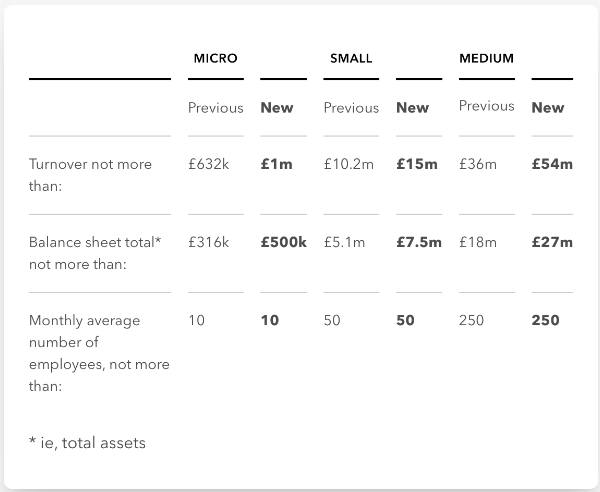600x492 pixels.
Task: Click the 'Monthly average number of employees' label
Action: (98, 353)
